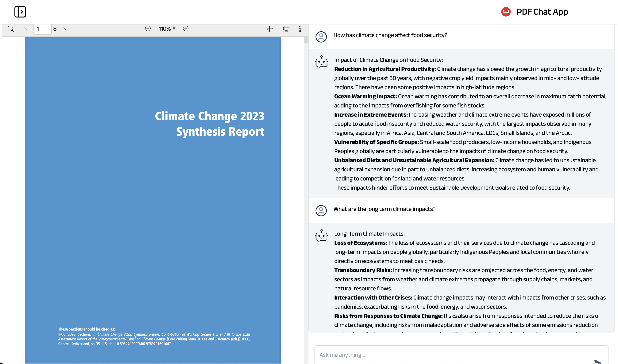The image size is (618, 364).
Task: Send the chat message arrow
Action: coord(597,361)
